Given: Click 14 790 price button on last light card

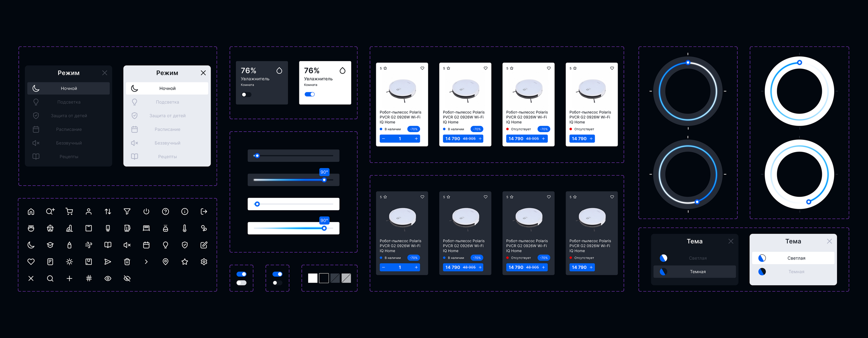Looking at the screenshot, I should [582, 139].
